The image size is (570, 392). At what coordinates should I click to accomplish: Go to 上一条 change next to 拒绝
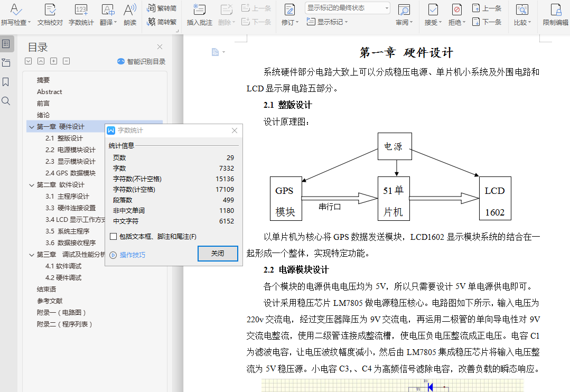(x=487, y=8)
